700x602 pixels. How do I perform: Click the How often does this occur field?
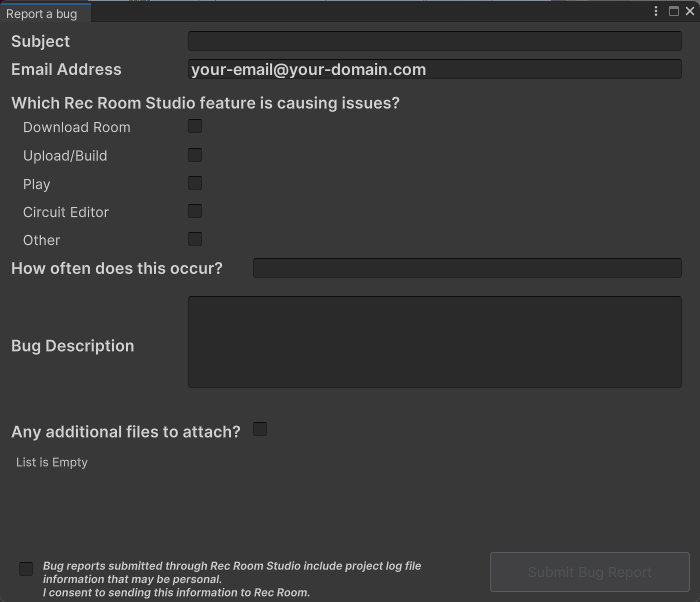click(466, 268)
